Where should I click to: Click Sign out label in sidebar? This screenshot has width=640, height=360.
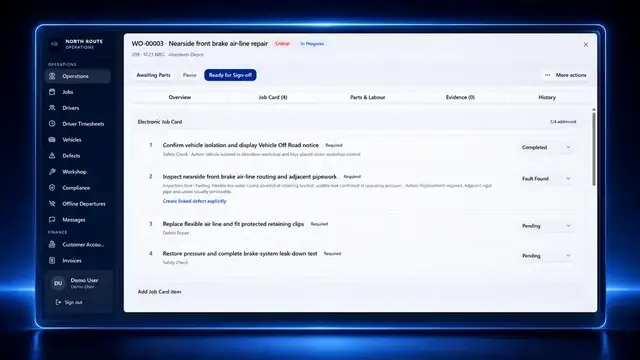coord(73,302)
